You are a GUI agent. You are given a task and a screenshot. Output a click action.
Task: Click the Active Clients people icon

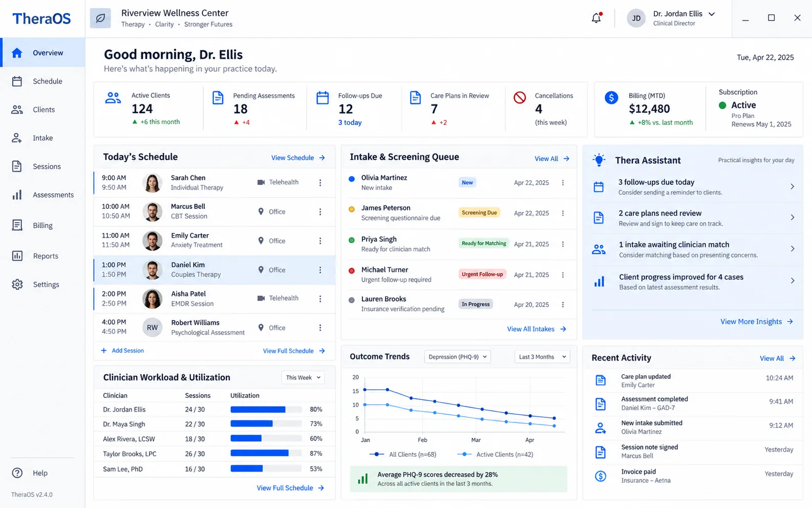113,97
